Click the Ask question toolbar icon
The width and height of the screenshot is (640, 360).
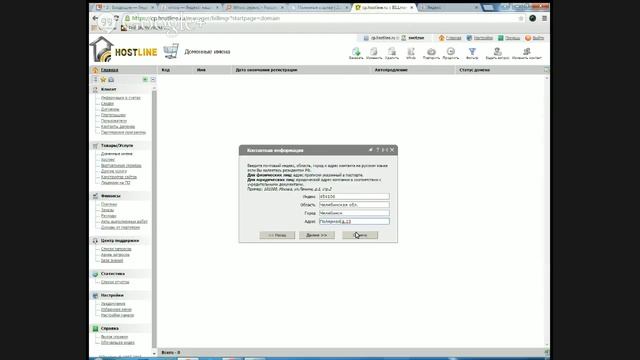pyautogui.click(x=497, y=53)
